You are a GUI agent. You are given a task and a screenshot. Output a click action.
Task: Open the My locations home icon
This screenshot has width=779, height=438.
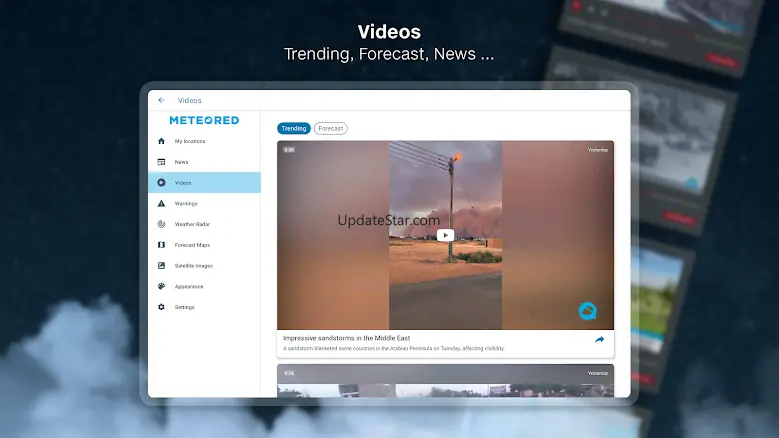point(161,141)
